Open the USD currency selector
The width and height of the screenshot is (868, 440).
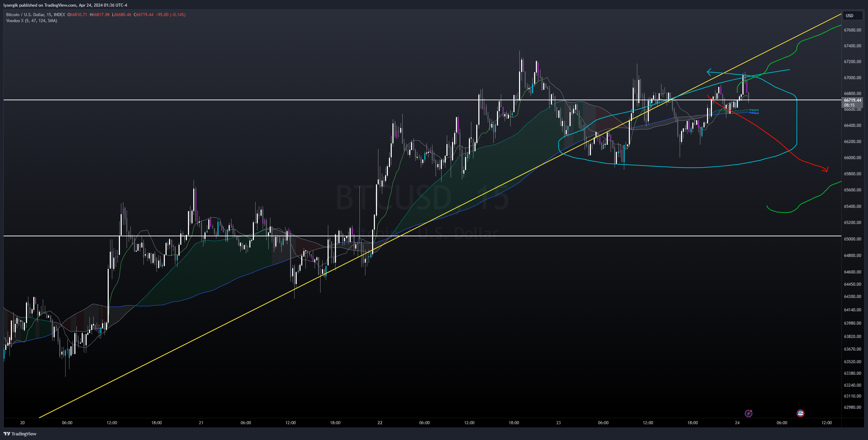853,15
